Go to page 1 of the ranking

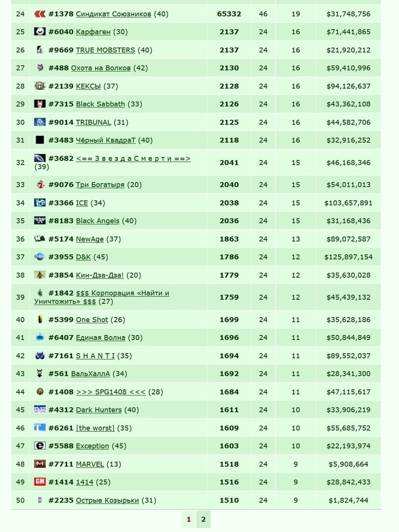coord(188,519)
